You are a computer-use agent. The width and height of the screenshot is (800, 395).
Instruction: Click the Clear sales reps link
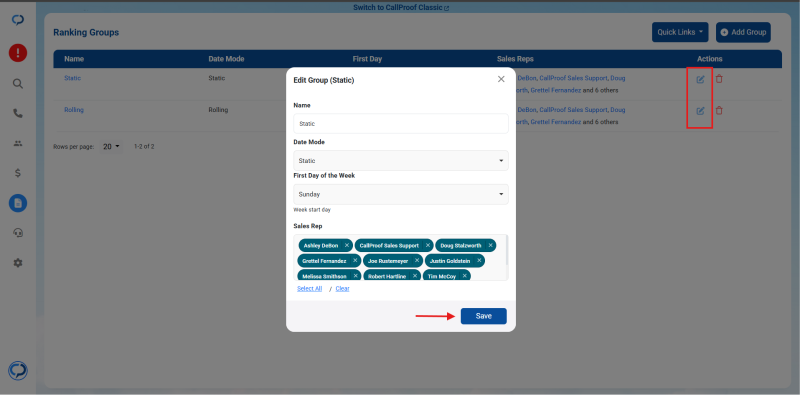coord(342,288)
